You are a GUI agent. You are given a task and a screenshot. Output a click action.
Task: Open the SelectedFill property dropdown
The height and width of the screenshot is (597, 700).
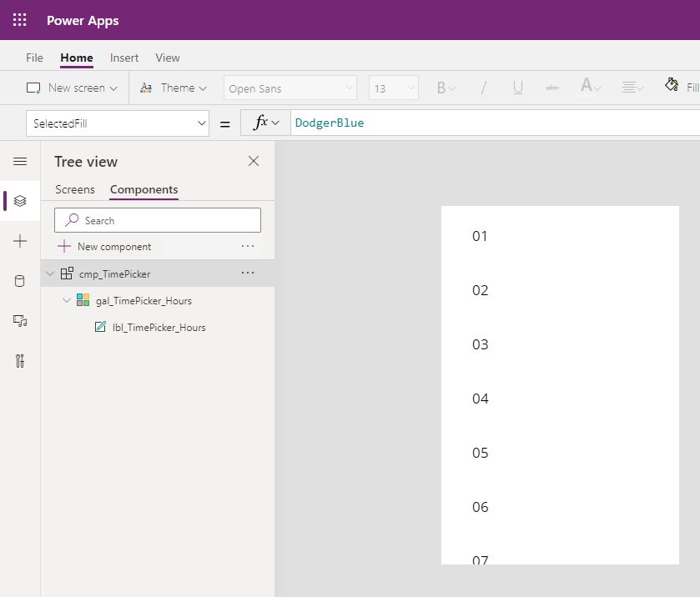pos(118,123)
